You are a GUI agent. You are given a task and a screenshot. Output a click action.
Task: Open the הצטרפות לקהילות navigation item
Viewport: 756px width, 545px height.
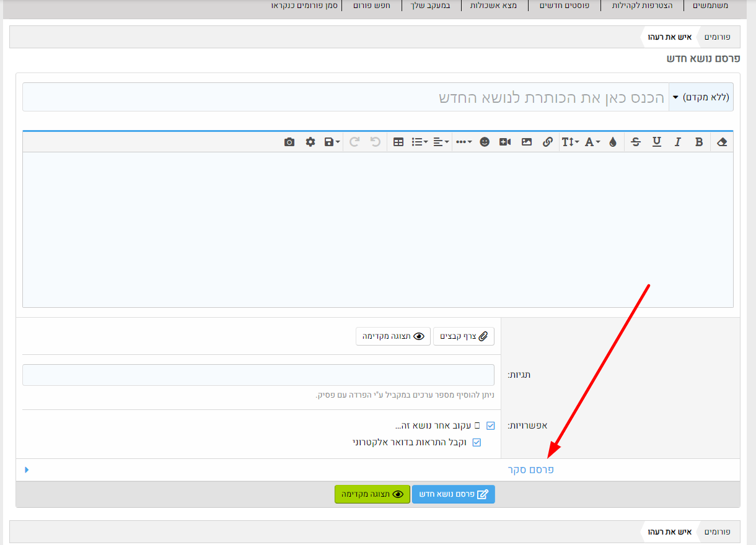(x=642, y=6)
